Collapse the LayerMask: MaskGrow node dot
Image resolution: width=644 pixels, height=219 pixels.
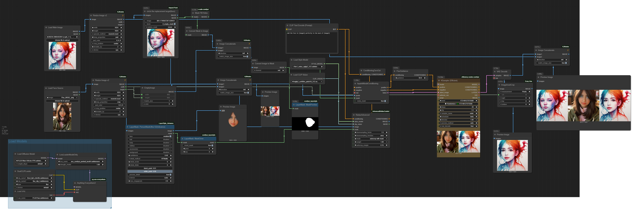coord(182,139)
